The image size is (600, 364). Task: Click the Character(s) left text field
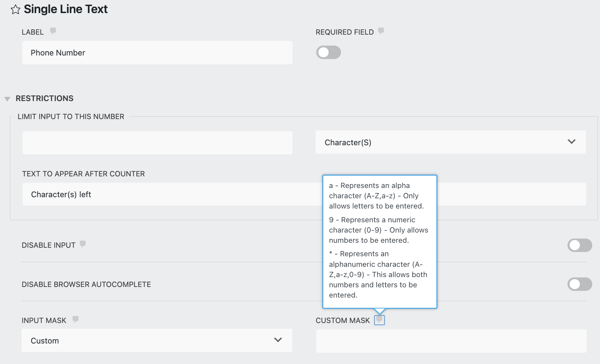[x=170, y=194]
